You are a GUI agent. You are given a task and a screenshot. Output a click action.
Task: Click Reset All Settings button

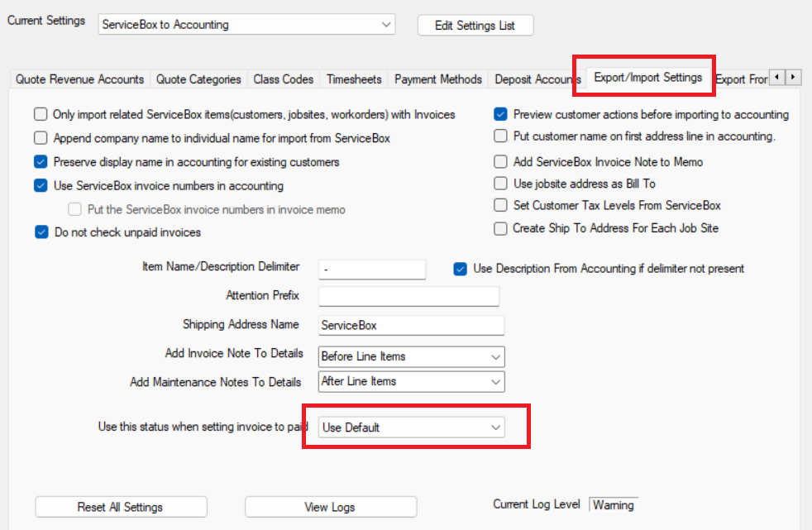click(x=121, y=507)
